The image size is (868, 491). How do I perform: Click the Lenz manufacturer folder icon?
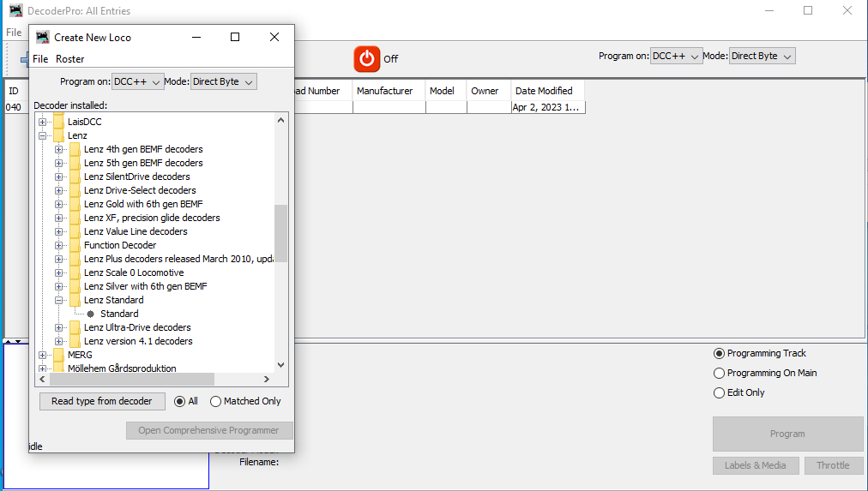click(58, 135)
